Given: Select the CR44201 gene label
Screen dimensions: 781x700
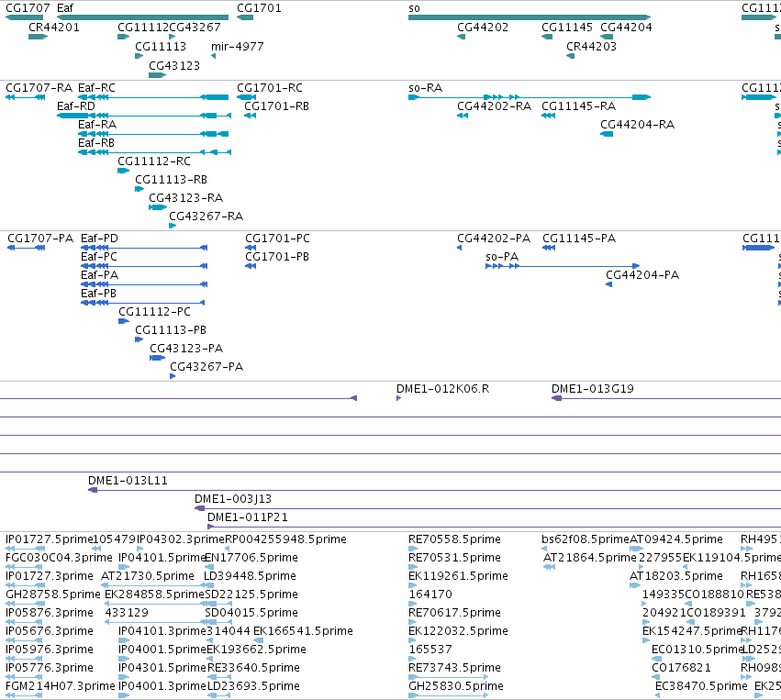Looking at the screenshot, I should click(54, 27).
